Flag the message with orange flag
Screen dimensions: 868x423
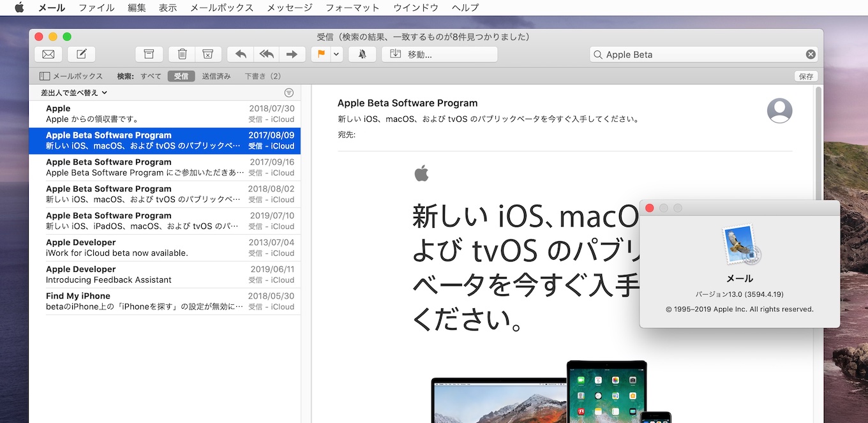coord(320,54)
